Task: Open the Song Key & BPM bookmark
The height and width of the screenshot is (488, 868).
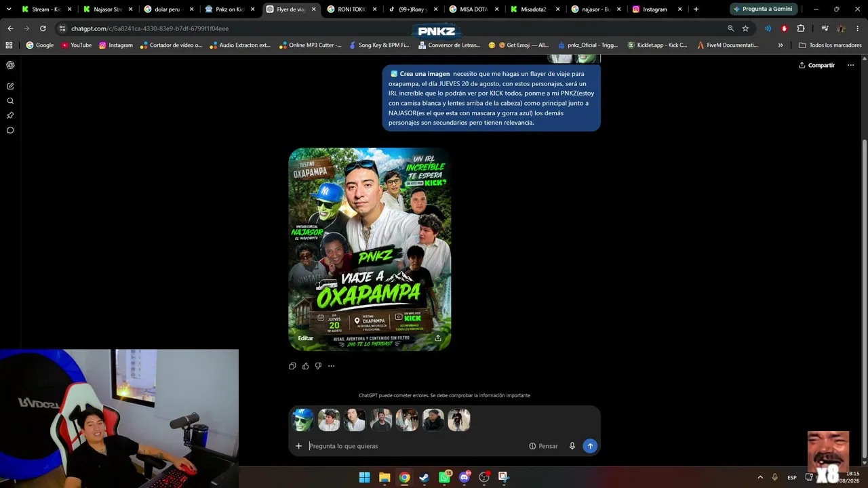Action: click(379, 45)
